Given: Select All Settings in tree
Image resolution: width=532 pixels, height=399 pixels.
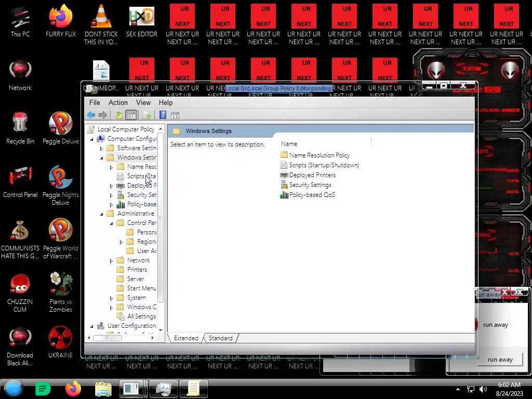Looking at the screenshot, I should [x=141, y=316].
